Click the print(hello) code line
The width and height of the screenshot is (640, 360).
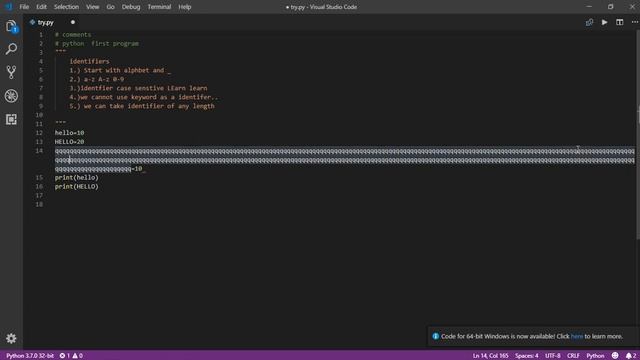(77, 178)
